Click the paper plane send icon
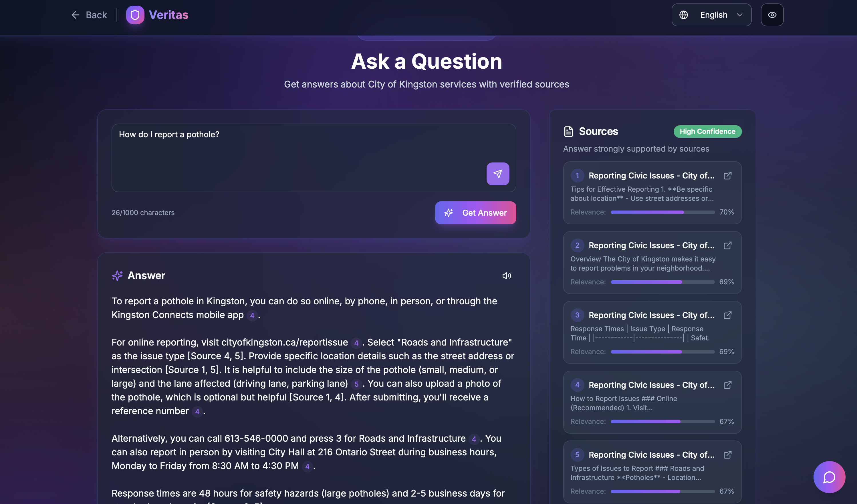This screenshot has width=857, height=504. pos(497,174)
